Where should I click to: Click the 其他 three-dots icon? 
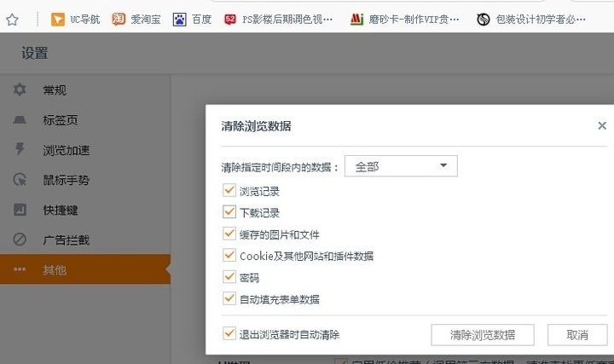click(20, 269)
